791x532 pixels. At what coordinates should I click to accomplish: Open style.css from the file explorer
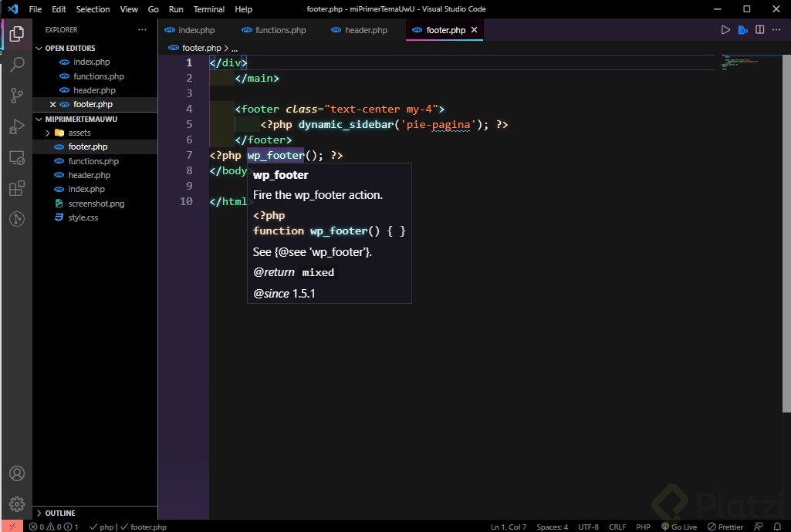pos(83,217)
